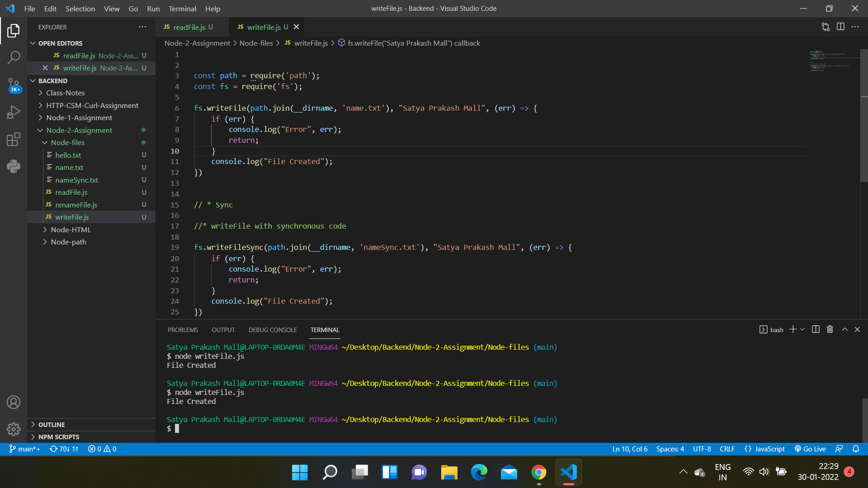Open Explorer Views and More Actions menu
The image size is (868, 488).
tap(142, 27)
